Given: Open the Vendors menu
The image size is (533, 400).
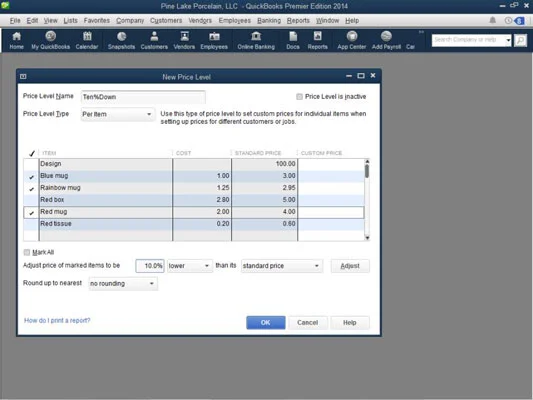Looking at the screenshot, I should click(200, 21).
